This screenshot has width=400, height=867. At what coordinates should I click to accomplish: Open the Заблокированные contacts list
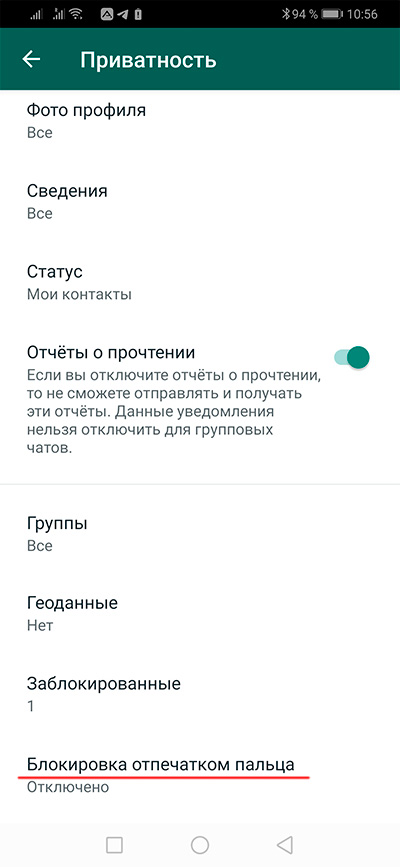click(200, 694)
